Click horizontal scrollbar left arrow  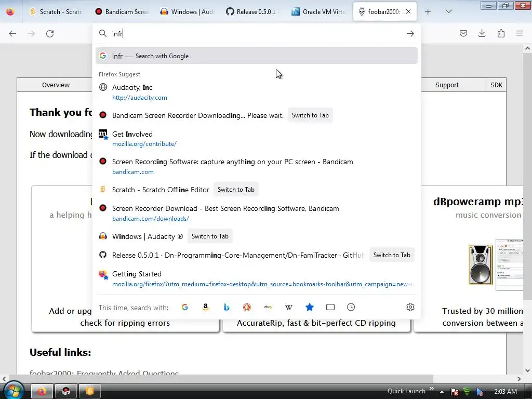click(x=4, y=379)
